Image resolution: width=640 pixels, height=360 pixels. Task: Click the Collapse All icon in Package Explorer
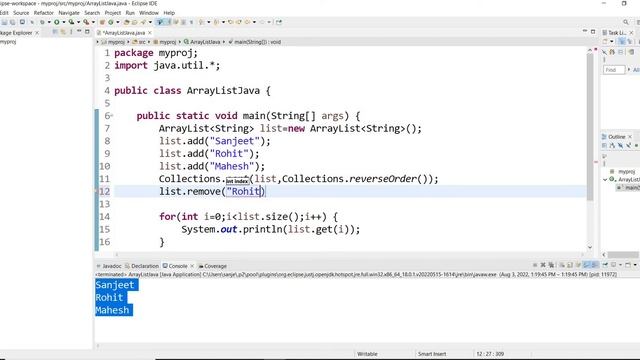(x=55, y=32)
